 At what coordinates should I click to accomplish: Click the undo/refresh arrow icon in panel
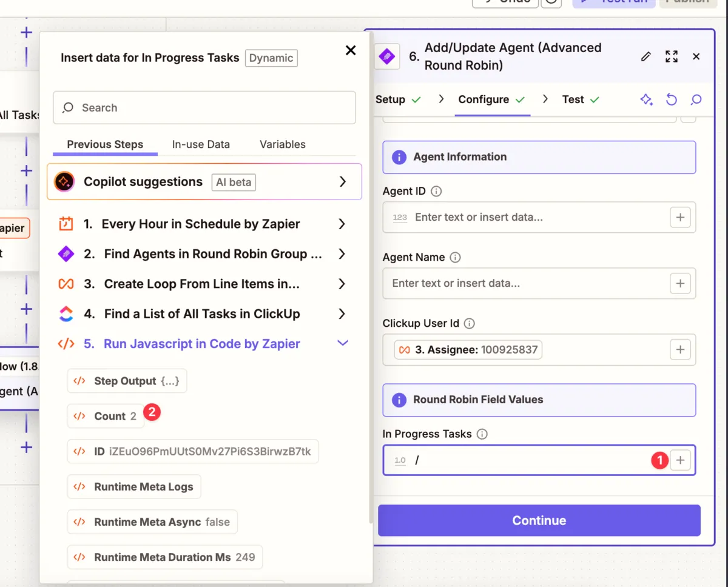coord(672,99)
